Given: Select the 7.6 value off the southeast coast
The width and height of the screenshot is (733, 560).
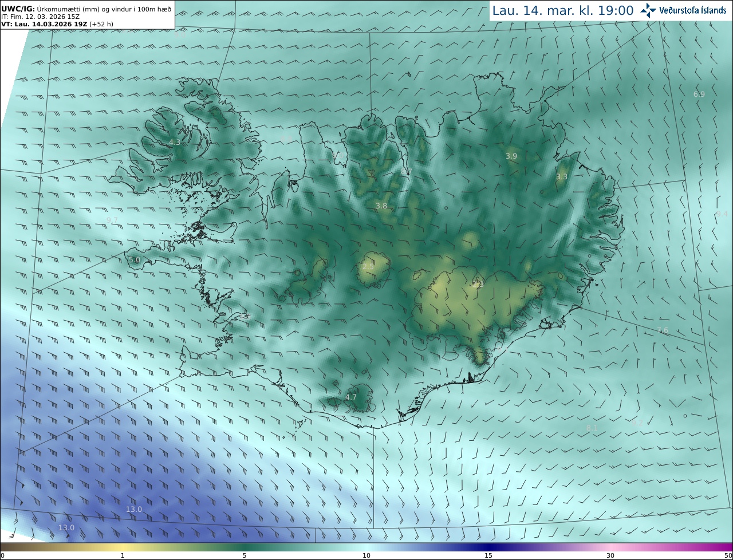Looking at the screenshot, I should point(663,330).
